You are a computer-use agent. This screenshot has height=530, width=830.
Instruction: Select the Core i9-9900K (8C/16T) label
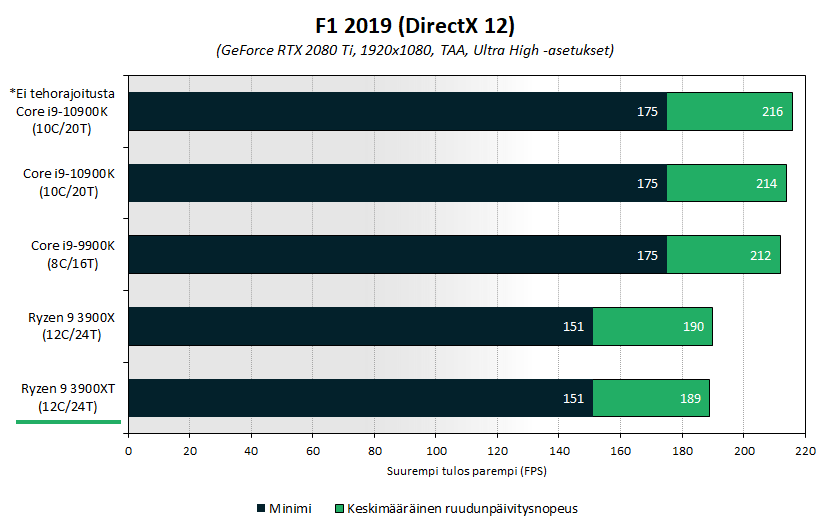pyautogui.click(x=73, y=255)
